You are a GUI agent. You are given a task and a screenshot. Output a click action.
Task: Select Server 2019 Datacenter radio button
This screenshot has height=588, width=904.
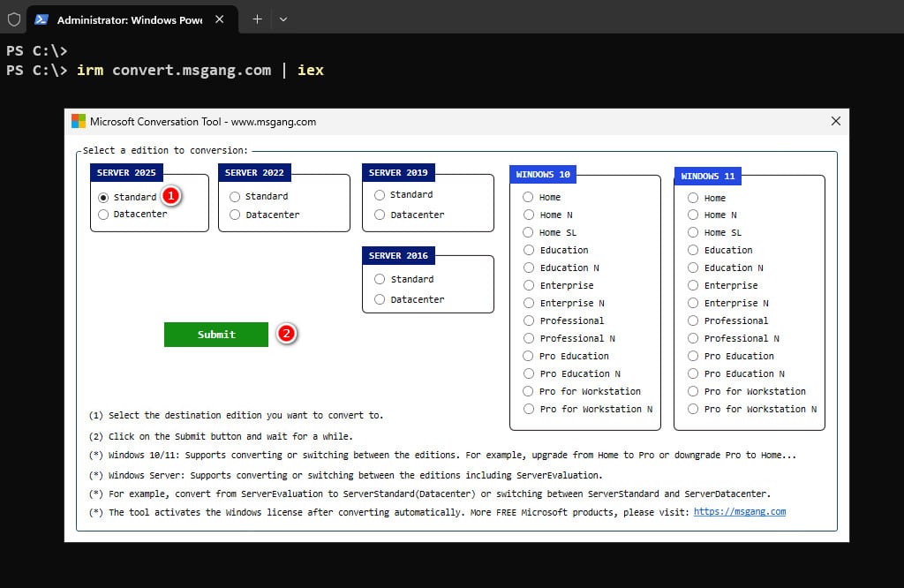point(380,215)
